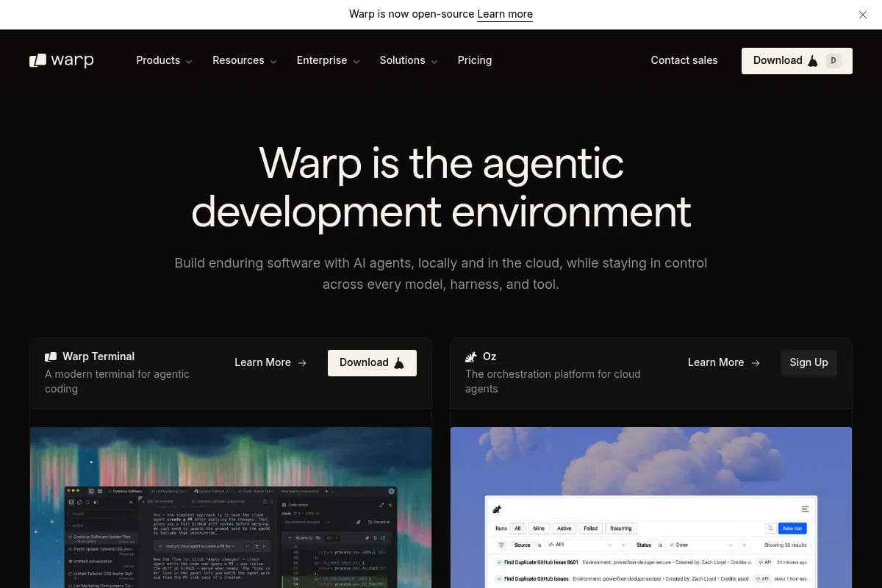882x588 pixels.
Task: Click the Oz Sign Up button
Action: (808, 363)
